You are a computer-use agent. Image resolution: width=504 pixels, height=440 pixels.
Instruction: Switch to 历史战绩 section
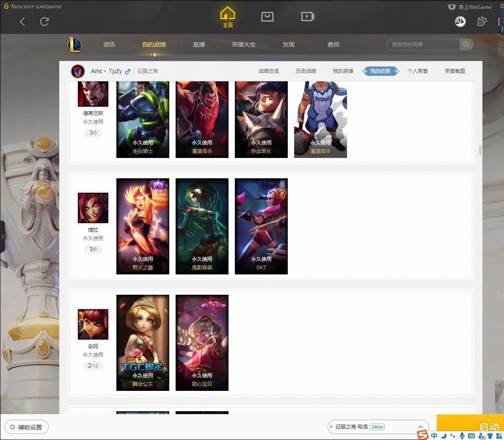pyautogui.click(x=306, y=71)
